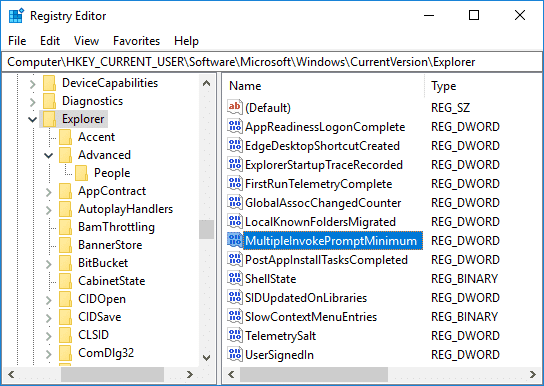Click tree pane scroll up arrow
The image size is (544, 386).
(206, 83)
